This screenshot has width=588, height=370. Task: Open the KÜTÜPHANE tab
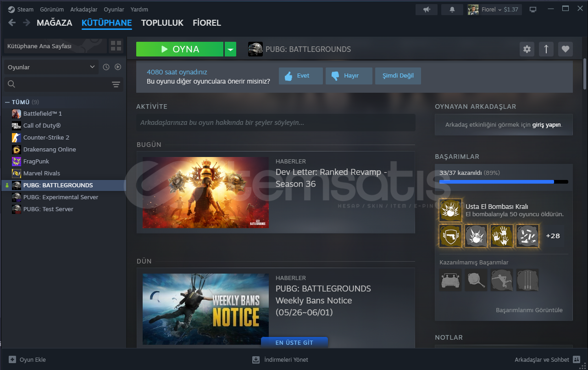107,22
